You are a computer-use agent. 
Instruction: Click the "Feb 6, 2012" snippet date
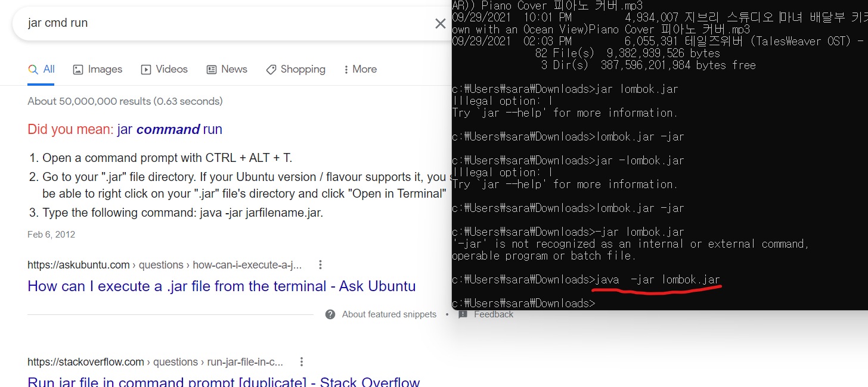coord(51,235)
